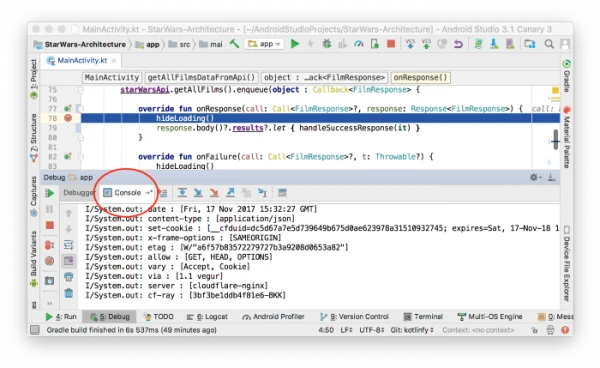Toggle Soft-Wrap in the console

pyautogui.click(x=69, y=245)
